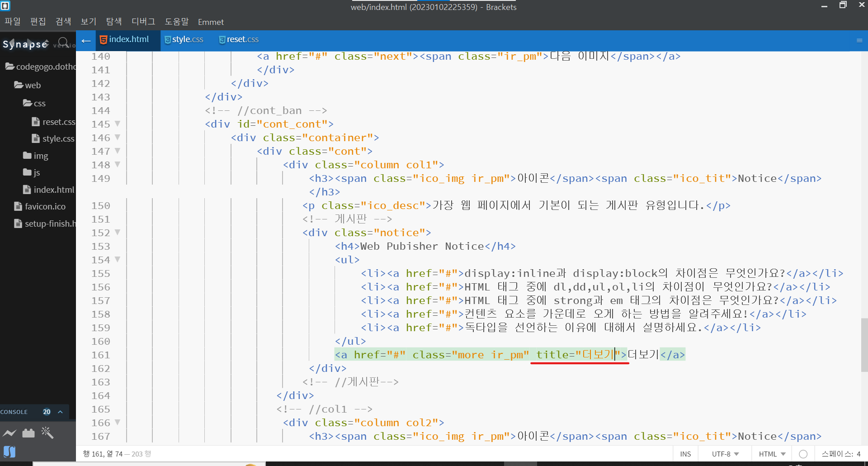The width and height of the screenshot is (868, 466).
Task: Open the 디버그 menu
Action: tap(143, 22)
